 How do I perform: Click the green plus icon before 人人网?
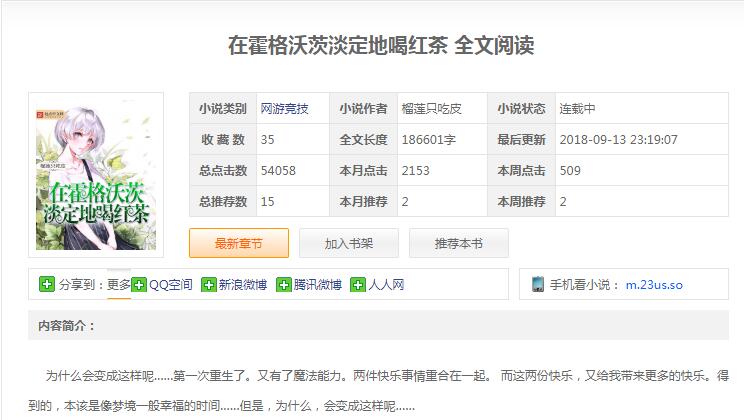click(357, 285)
